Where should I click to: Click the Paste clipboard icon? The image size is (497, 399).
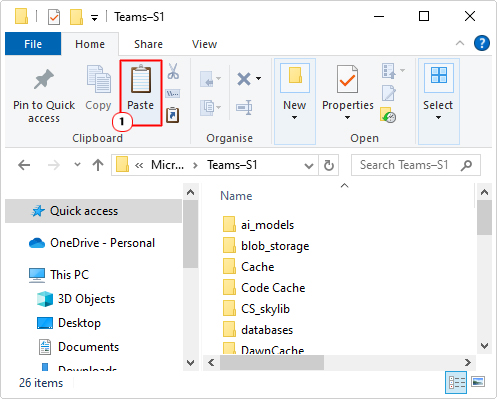141,79
